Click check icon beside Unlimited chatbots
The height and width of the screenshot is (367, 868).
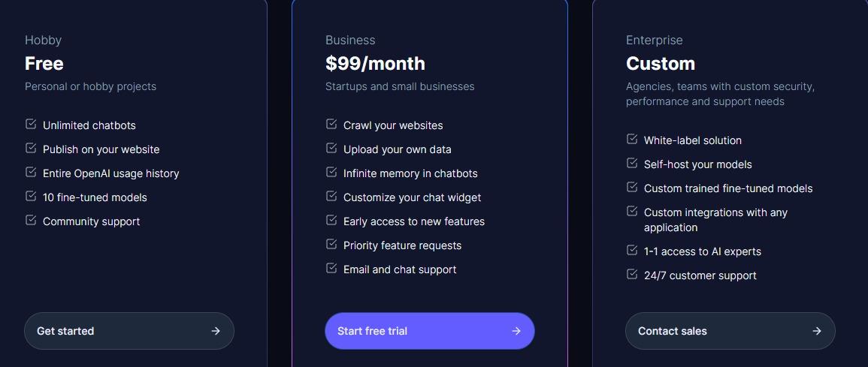click(x=31, y=124)
